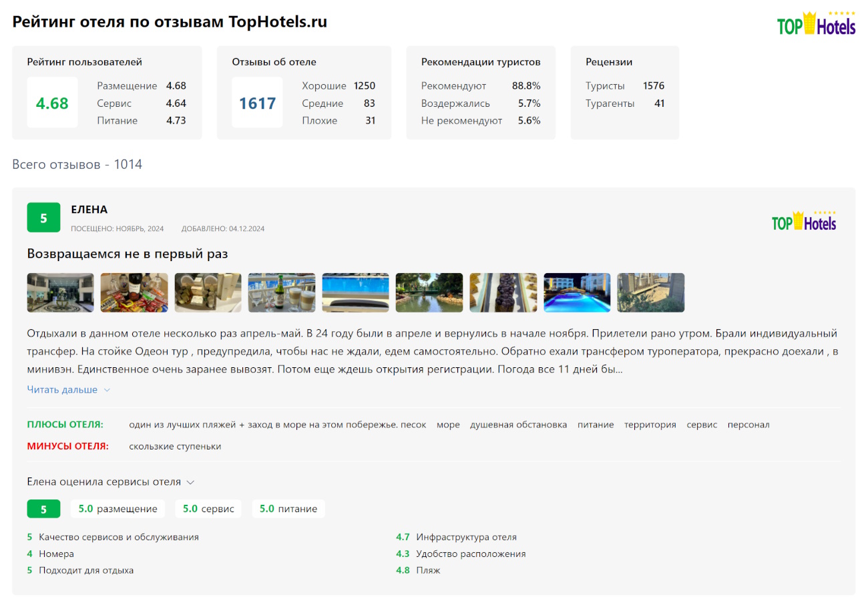
Task: Click the территория plus tag
Action: pyautogui.click(x=650, y=425)
